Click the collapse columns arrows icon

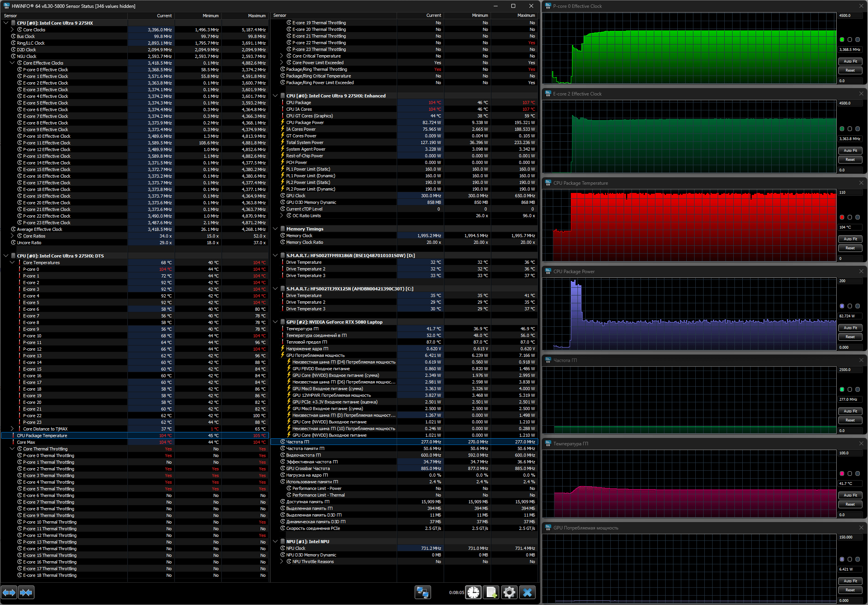click(x=26, y=592)
